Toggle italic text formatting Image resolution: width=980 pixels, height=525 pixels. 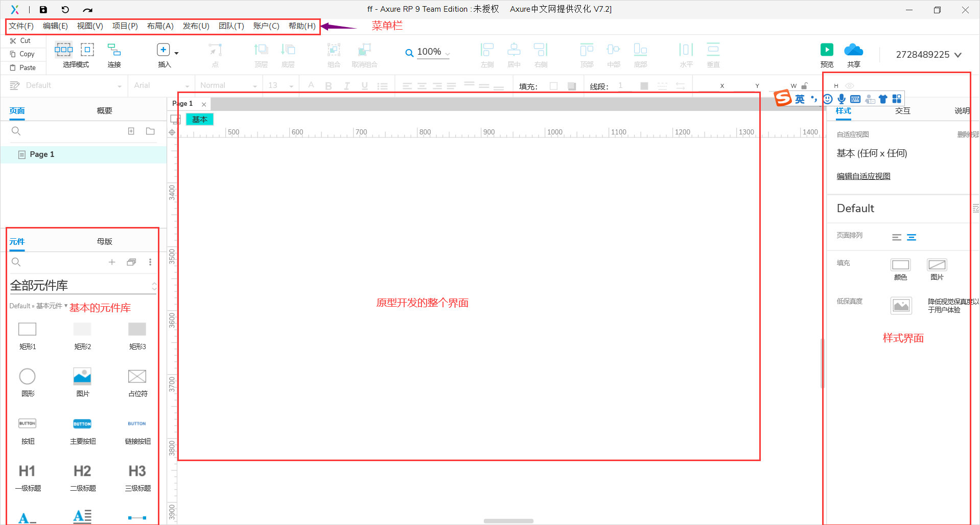pos(346,85)
